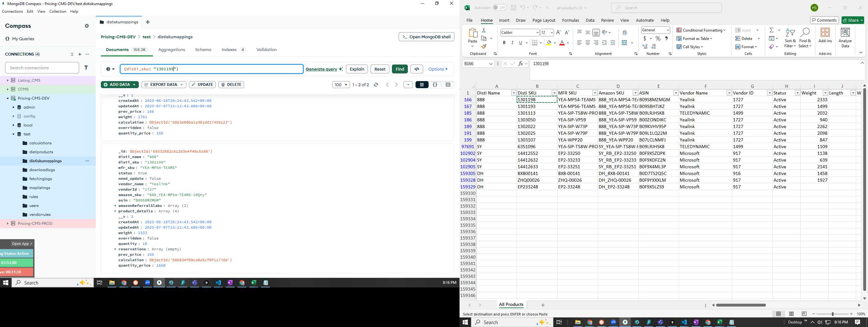Click the Compass settings gear icon
This screenshot has width=868, height=327.
86,26
